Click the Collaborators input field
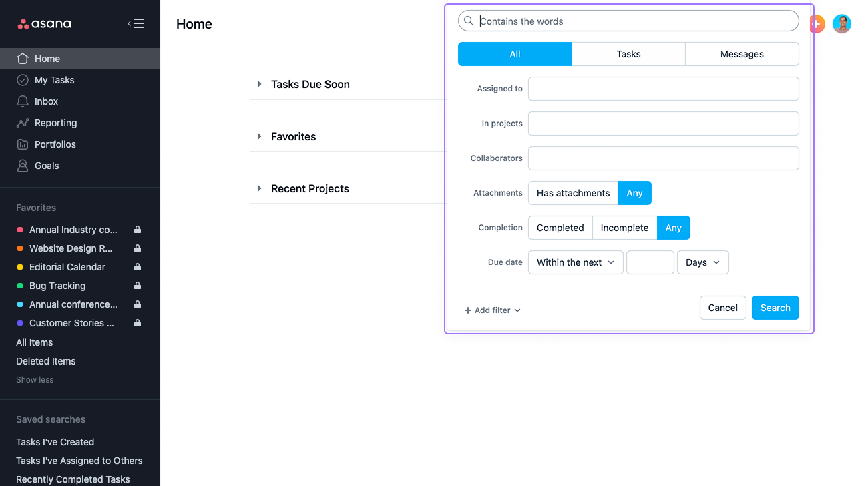 point(664,158)
